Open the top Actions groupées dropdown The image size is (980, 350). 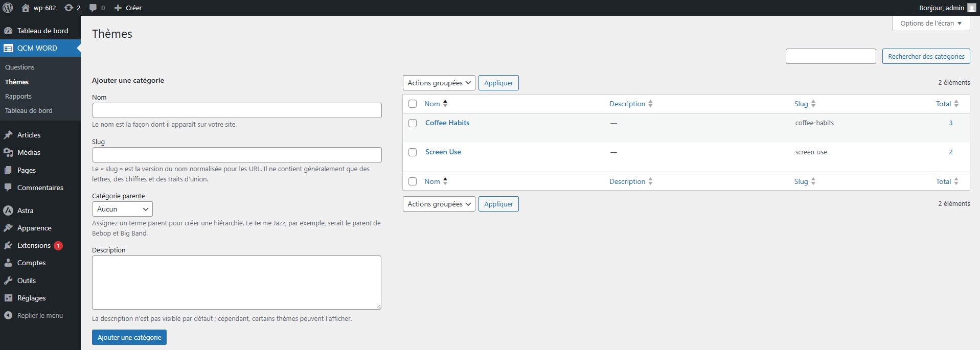tap(439, 83)
